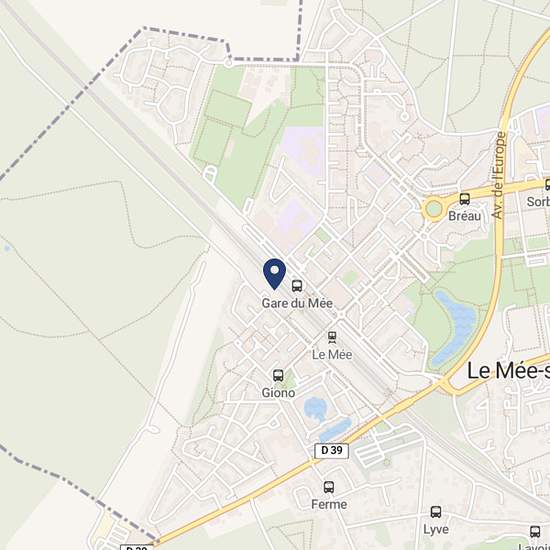Click the Bréau stop name label
Screen dimensions: 550x550
(x=464, y=216)
